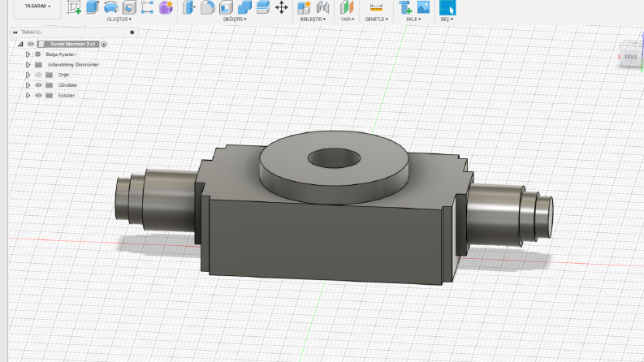Select the Measure tool icon
The width and height of the screenshot is (644, 362).
tap(376, 7)
